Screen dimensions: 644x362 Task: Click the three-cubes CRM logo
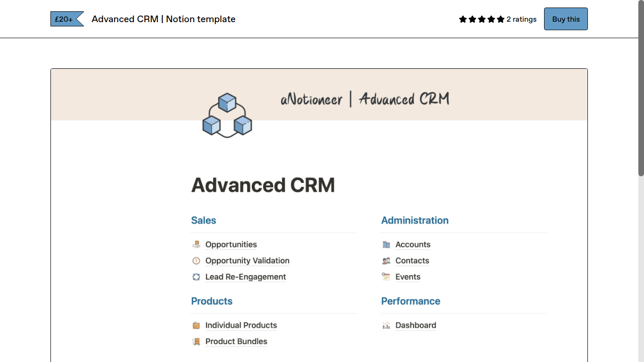coord(227,115)
